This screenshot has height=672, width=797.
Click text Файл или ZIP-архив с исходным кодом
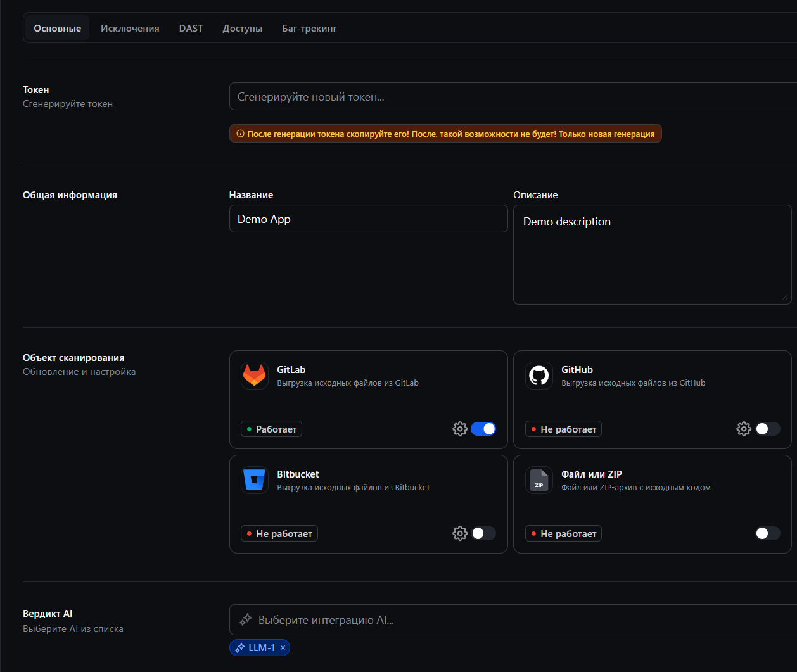pos(636,487)
